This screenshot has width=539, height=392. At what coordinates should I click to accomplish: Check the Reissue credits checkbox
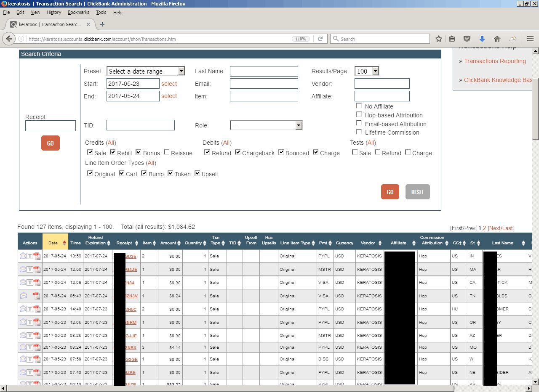tap(167, 152)
